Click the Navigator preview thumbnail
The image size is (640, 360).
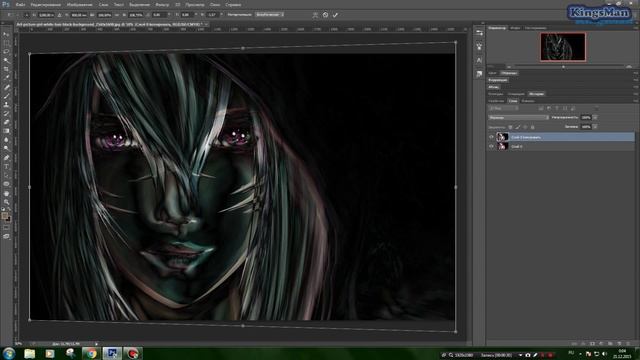563,47
